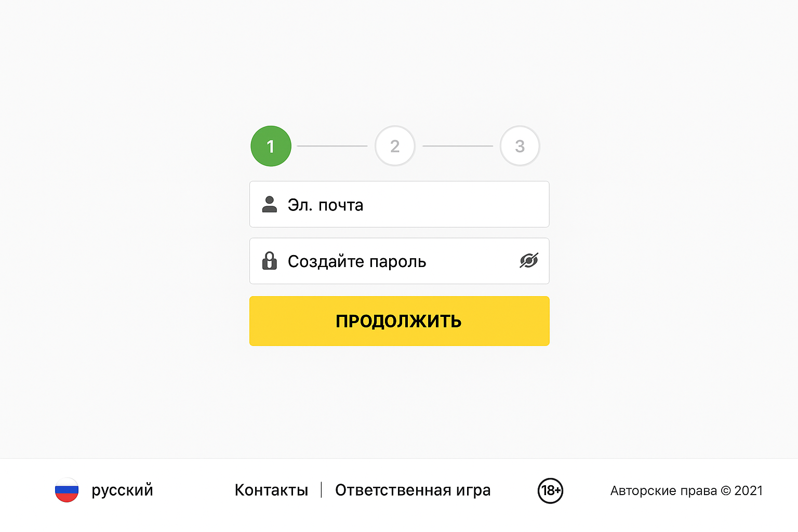Click the 2021 year in the footer
This screenshot has width=798, height=532.
pos(748,491)
